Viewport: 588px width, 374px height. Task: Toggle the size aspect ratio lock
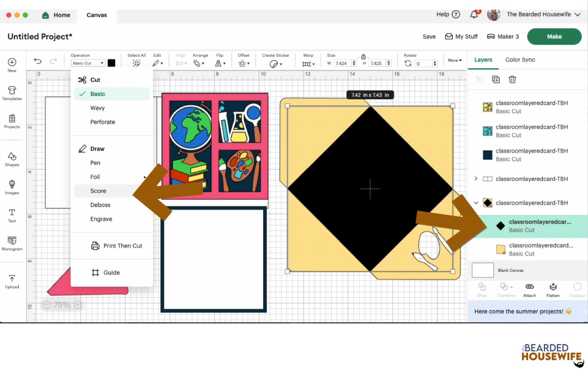363,57
